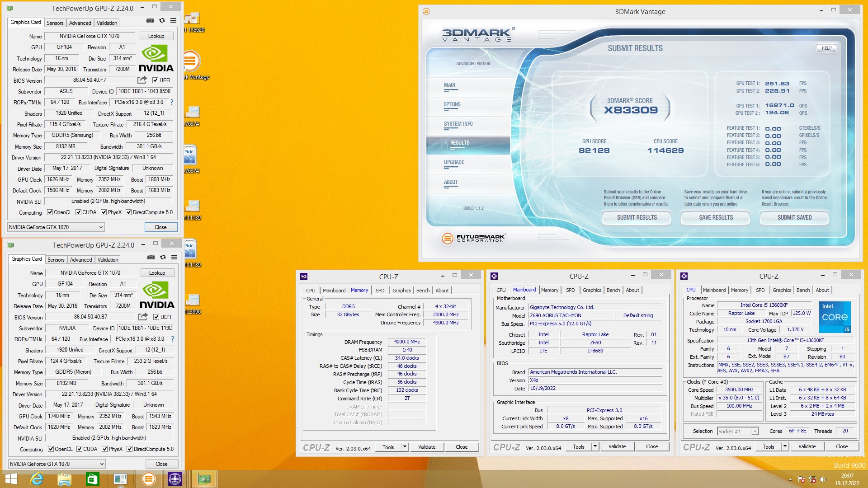
Task: Click the CPU-Z taskbar icon
Action: click(175, 479)
